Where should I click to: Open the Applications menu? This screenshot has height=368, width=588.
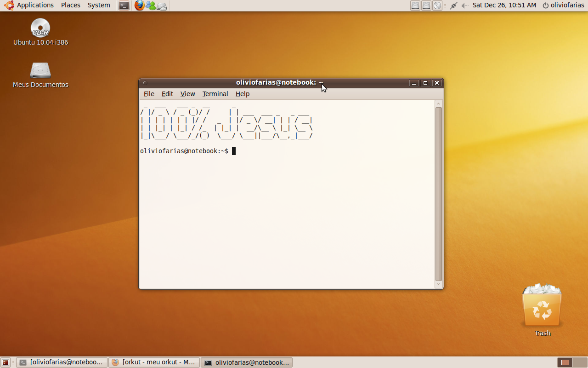[29, 5]
